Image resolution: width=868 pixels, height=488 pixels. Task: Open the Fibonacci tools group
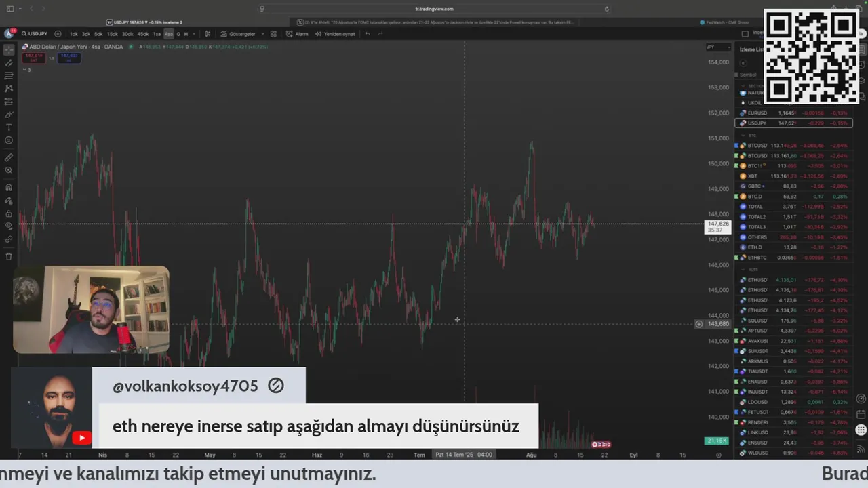click(9, 76)
